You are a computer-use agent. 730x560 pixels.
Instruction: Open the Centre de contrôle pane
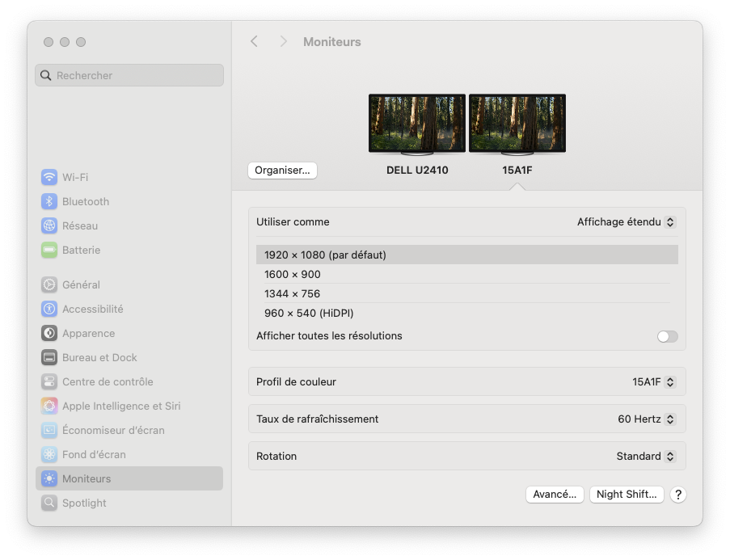tap(129, 381)
